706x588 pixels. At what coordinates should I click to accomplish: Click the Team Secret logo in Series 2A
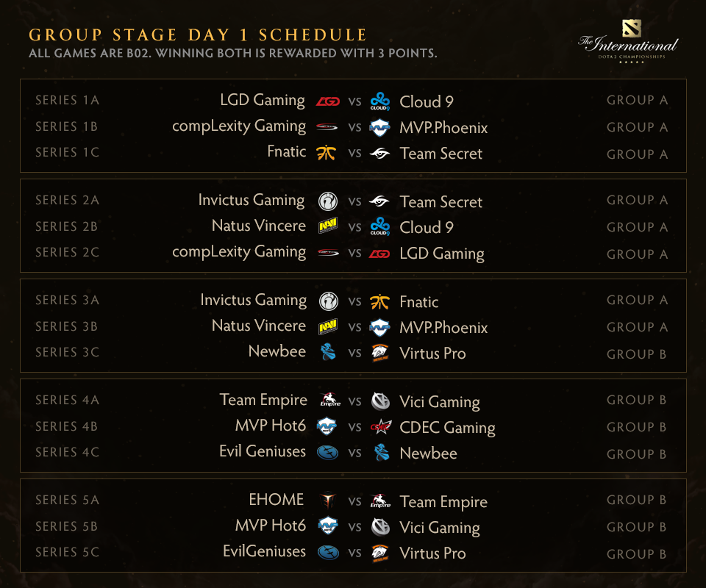point(380,201)
